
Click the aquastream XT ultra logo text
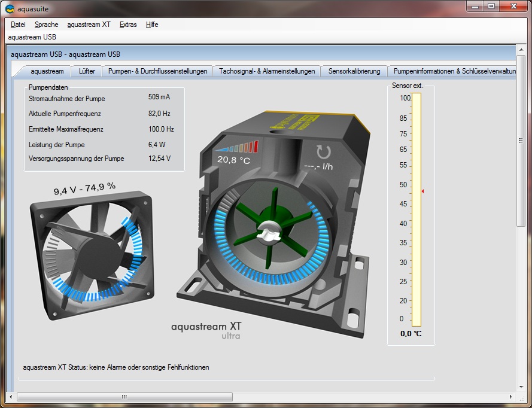point(206,330)
